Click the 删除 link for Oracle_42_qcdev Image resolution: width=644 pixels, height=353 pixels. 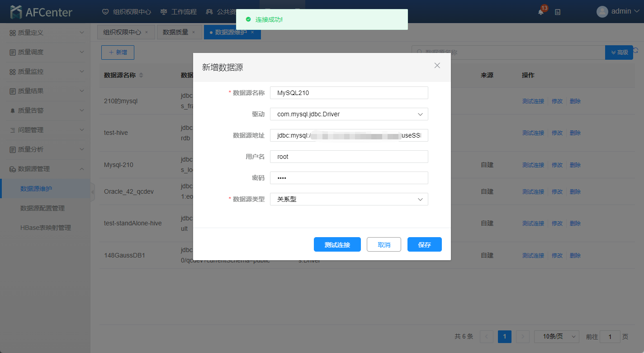coord(575,191)
